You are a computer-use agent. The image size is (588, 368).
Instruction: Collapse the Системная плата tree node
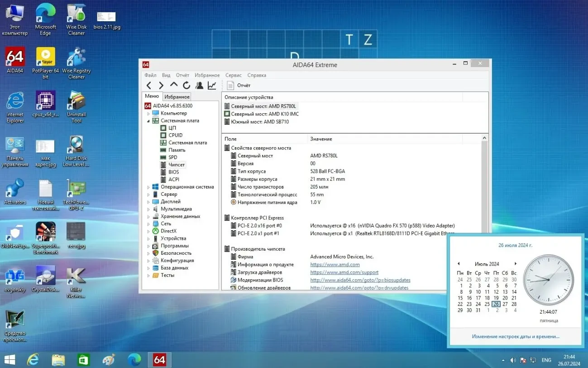click(x=149, y=120)
